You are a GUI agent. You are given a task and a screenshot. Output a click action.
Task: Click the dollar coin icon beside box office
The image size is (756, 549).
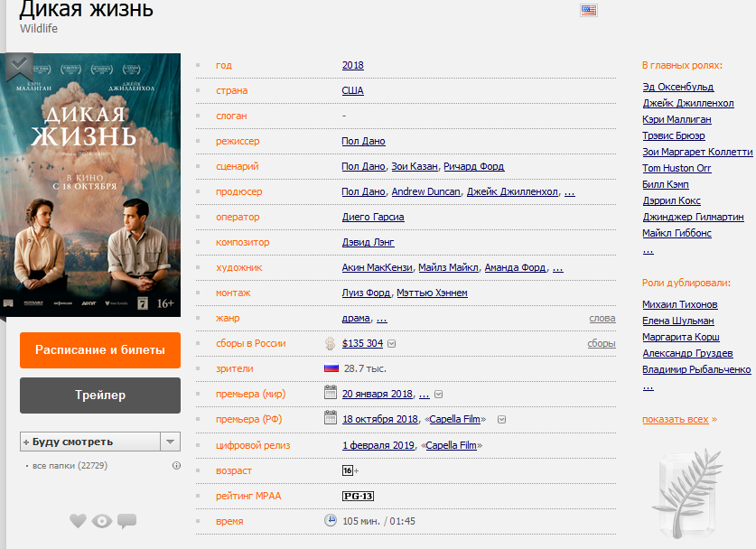[x=331, y=343]
